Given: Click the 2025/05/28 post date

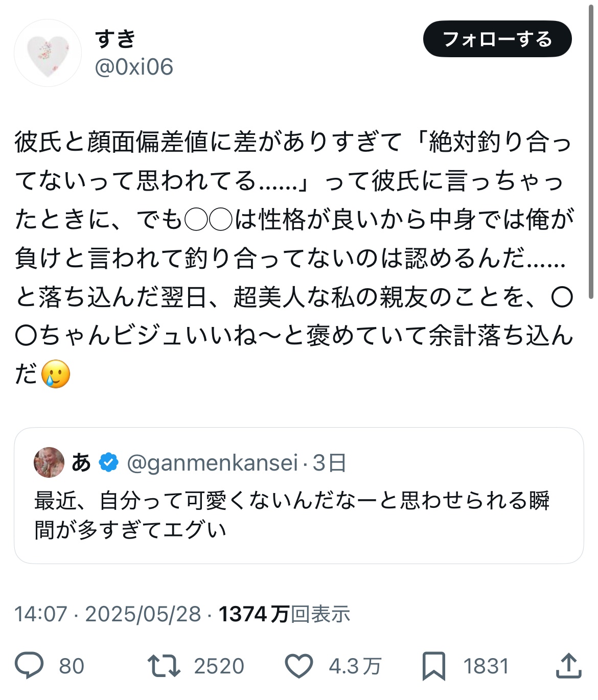Looking at the screenshot, I should [x=143, y=614].
